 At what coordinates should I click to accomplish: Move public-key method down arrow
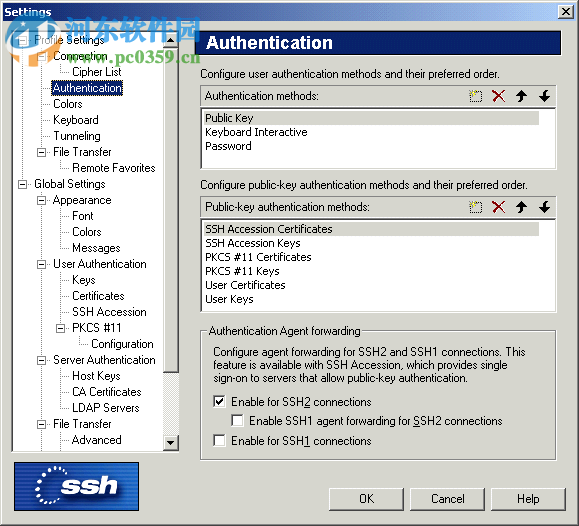pos(544,207)
